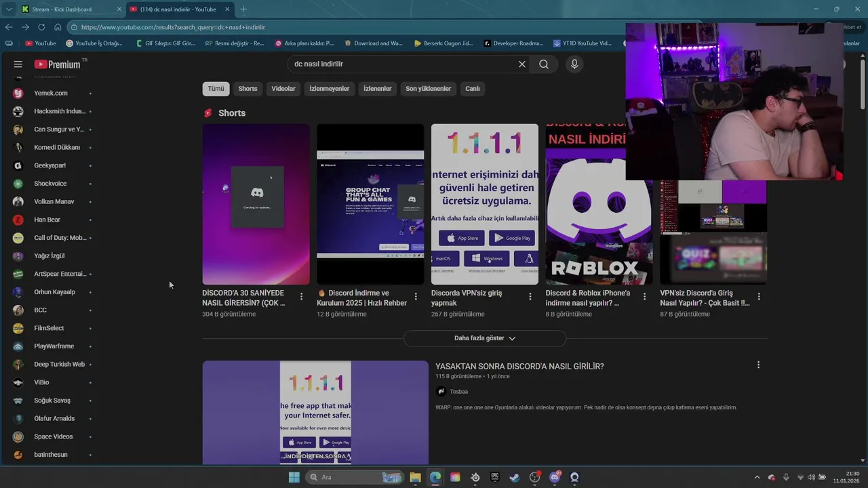Open options menu for 'YASAKTAN SONRA' video
868x488 pixels.
tap(758, 365)
